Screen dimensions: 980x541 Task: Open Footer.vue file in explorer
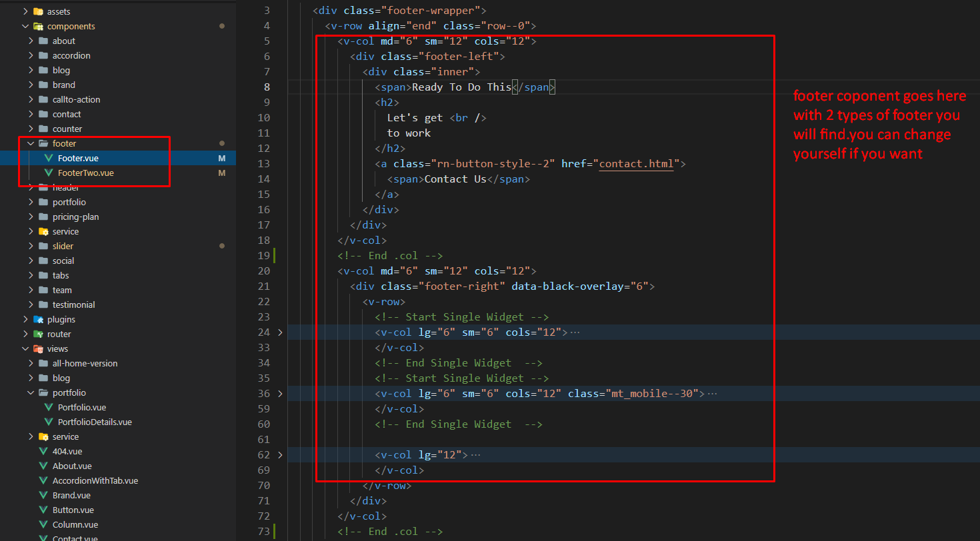click(78, 158)
